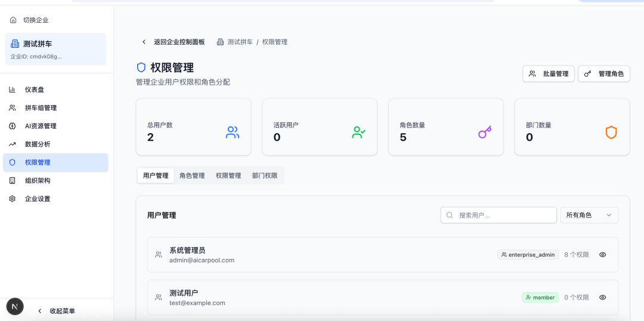This screenshot has width=644, height=321.
Task: Collapse the sidebar with 收起菜单
Action: tap(57, 311)
